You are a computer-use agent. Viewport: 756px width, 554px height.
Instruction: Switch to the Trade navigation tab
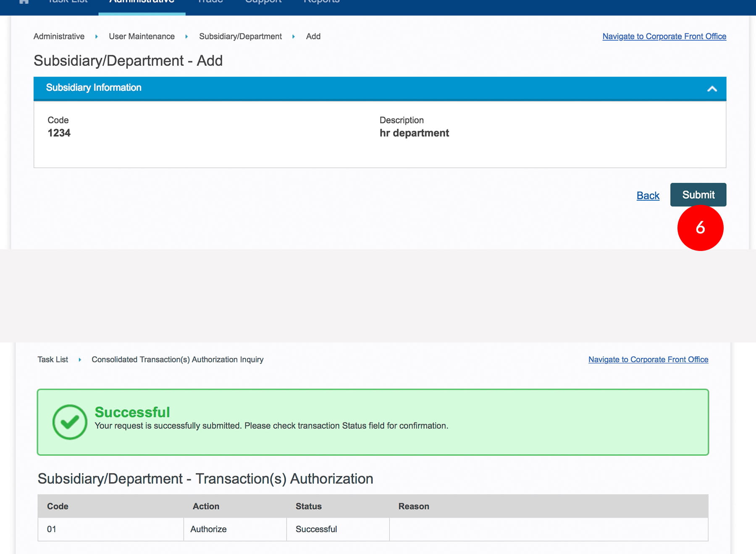pos(210,3)
